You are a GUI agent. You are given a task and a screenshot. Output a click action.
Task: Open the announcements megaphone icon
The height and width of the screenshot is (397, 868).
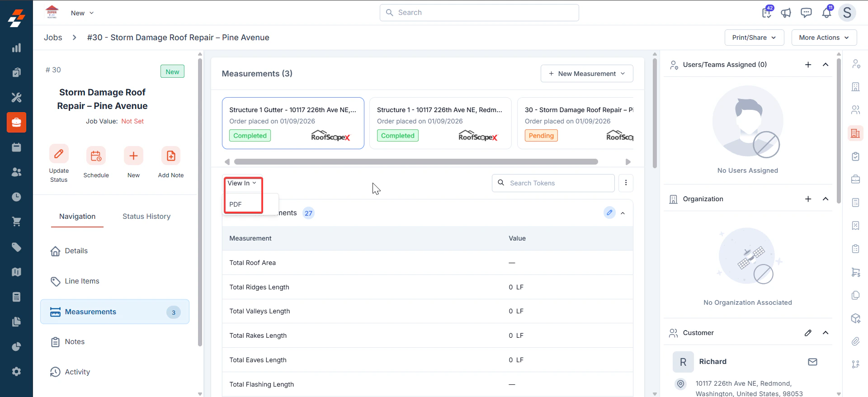click(x=786, y=13)
